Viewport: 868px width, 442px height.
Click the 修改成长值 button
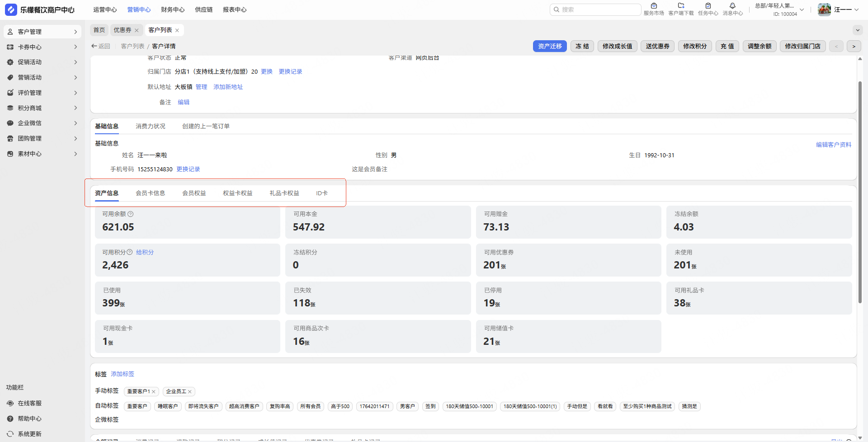[618, 46]
